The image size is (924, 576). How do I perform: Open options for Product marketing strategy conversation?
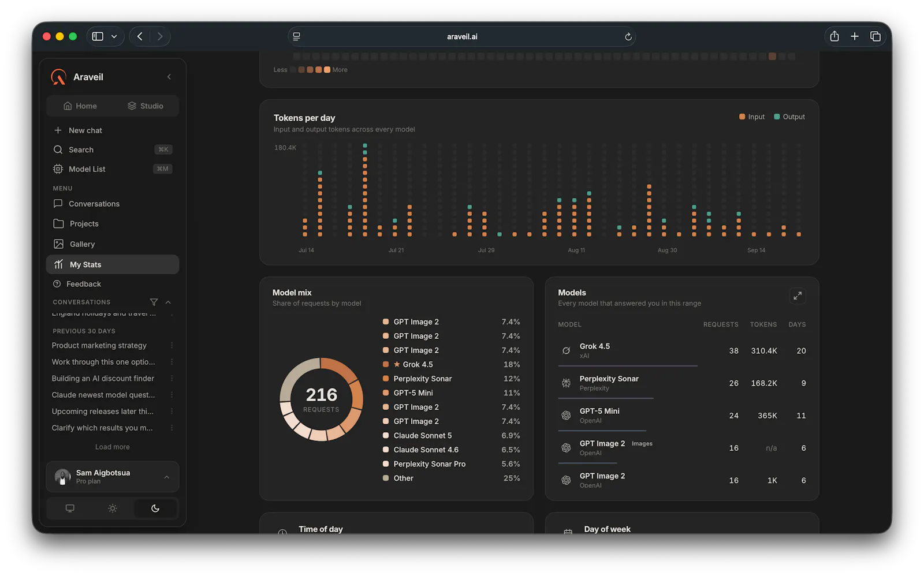pyautogui.click(x=172, y=345)
